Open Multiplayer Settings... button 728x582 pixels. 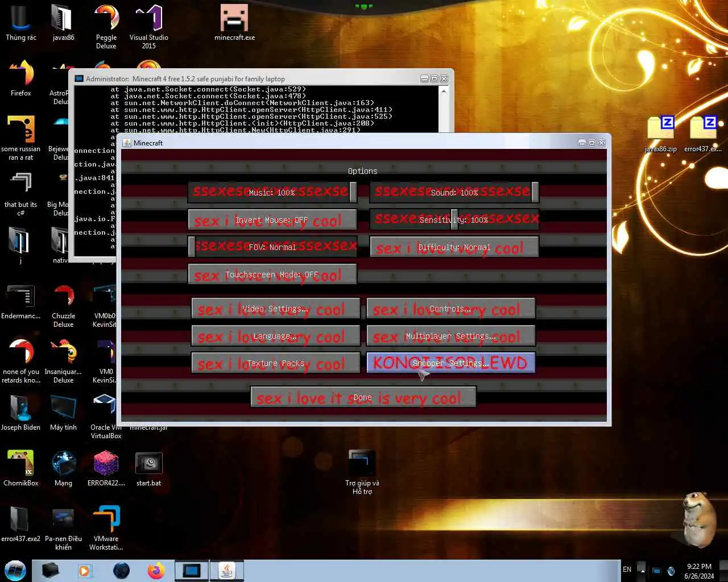click(450, 336)
